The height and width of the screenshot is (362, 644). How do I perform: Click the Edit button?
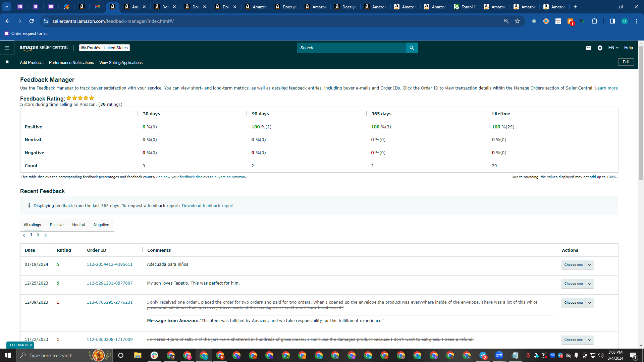point(626,62)
